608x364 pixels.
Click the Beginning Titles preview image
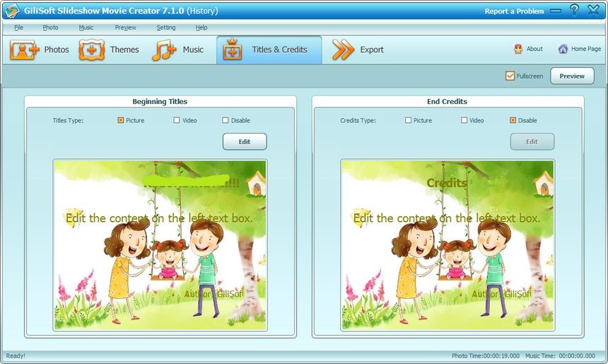(x=160, y=245)
